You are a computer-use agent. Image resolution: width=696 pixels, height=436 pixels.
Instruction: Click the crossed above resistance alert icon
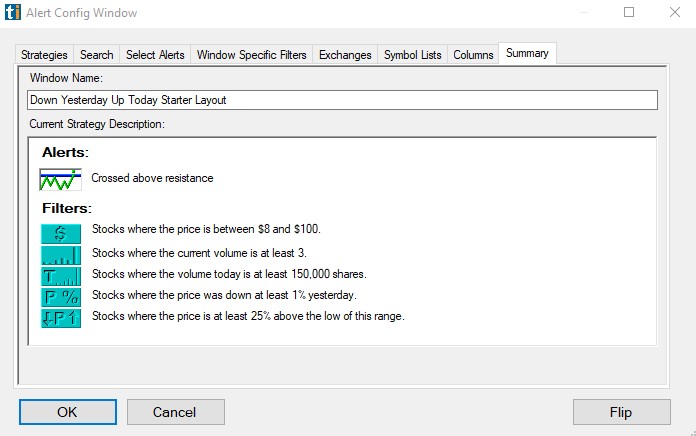click(60, 179)
